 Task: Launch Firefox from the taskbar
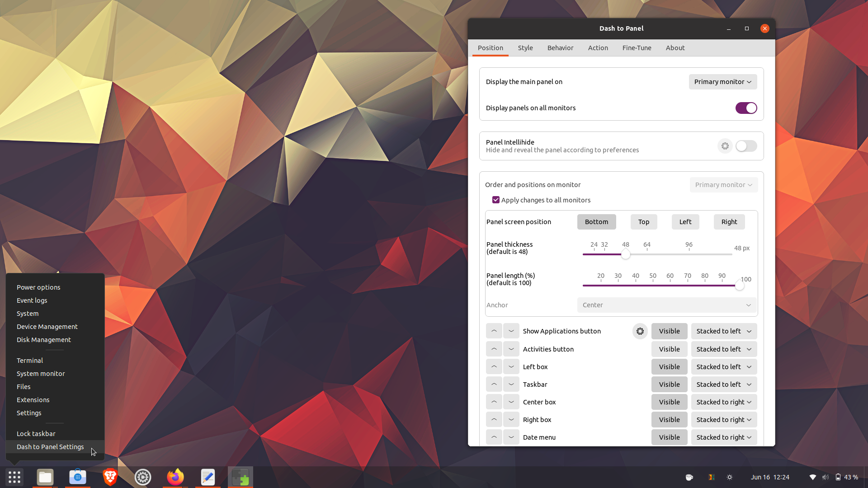[x=175, y=477]
